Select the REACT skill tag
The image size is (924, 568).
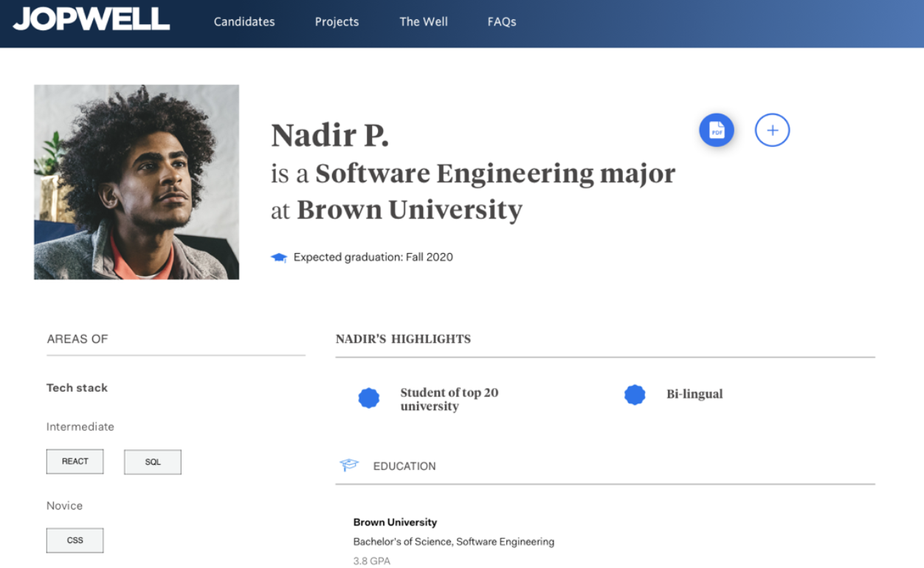click(x=75, y=462)
